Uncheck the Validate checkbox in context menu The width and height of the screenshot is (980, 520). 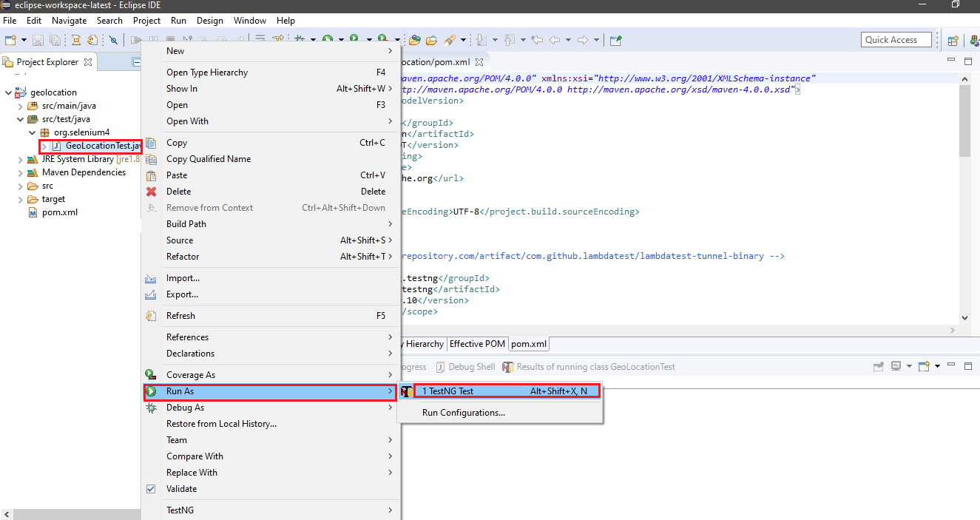click(x=151, y=488)
